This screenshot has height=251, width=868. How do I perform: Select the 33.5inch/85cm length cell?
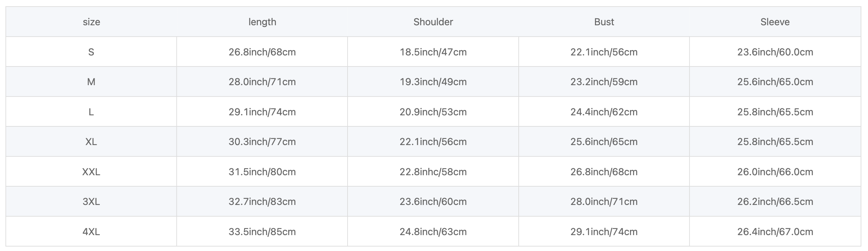pos(262,231)
